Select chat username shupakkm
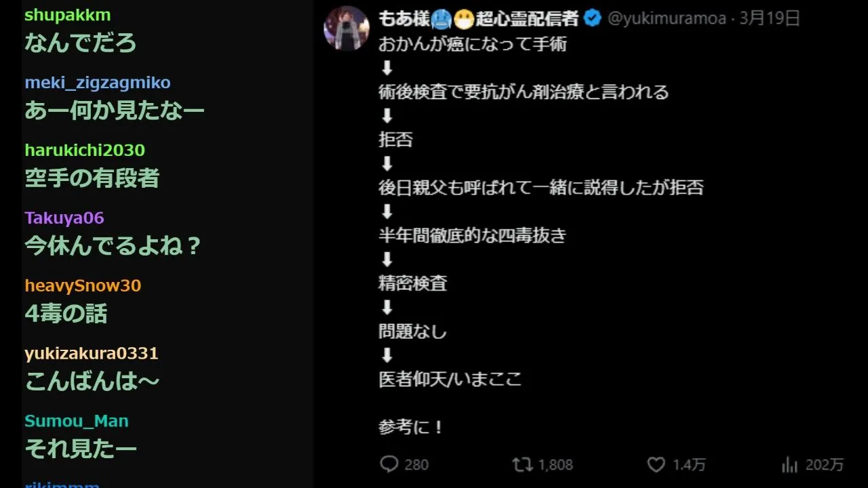Screen dimensions: 868x488 pos(67,15)
